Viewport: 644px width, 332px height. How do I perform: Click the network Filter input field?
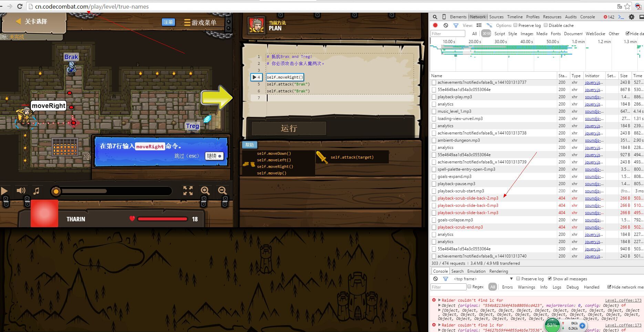point(448,33)
